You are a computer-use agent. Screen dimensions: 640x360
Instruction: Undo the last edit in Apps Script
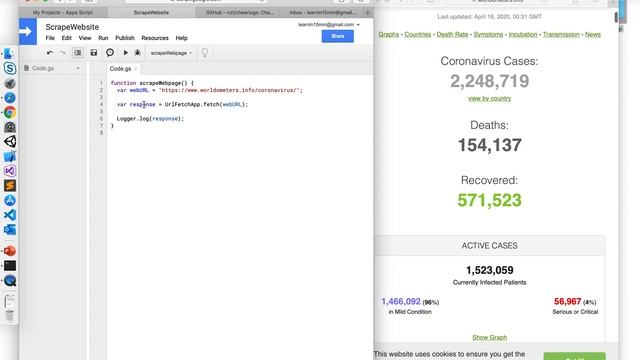(50, 53)
